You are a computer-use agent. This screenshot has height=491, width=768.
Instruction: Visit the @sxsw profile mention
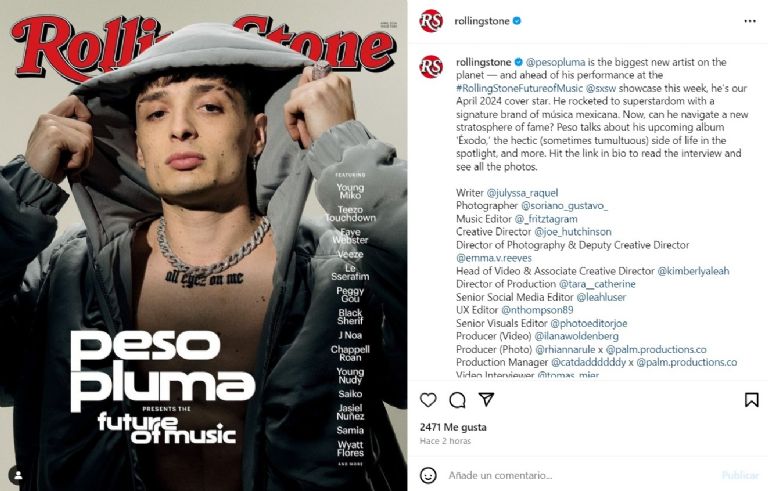601,88
